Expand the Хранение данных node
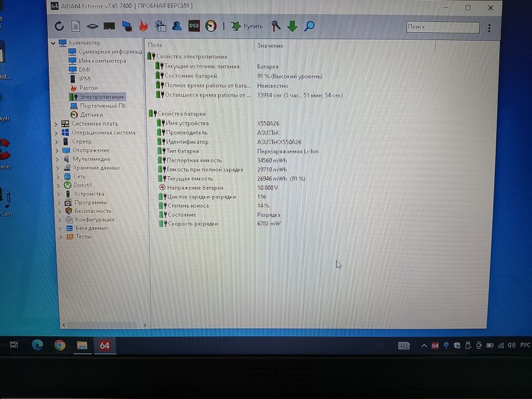Screen dimensions: 532x399 click(58, 168)
